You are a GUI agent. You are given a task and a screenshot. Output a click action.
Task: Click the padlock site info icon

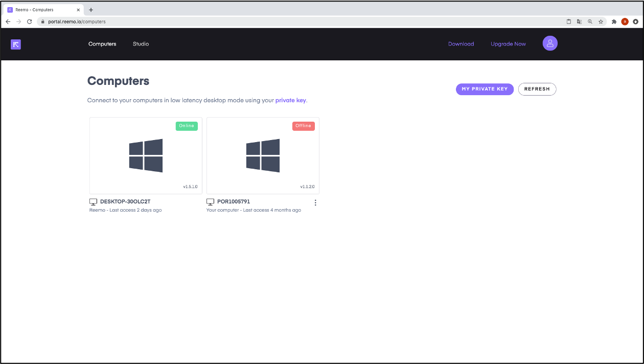tap(44, 21)
